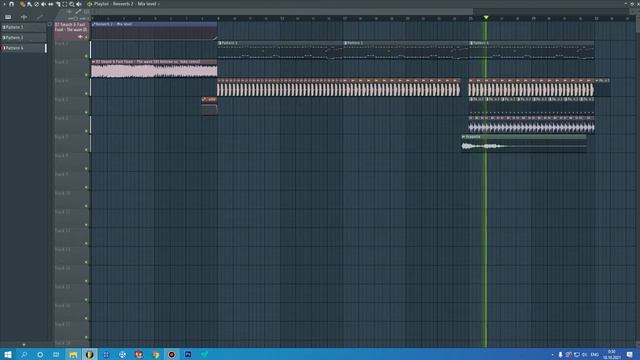Select the Draw pencil tool
Screen dimensions: 640x360
22,4
